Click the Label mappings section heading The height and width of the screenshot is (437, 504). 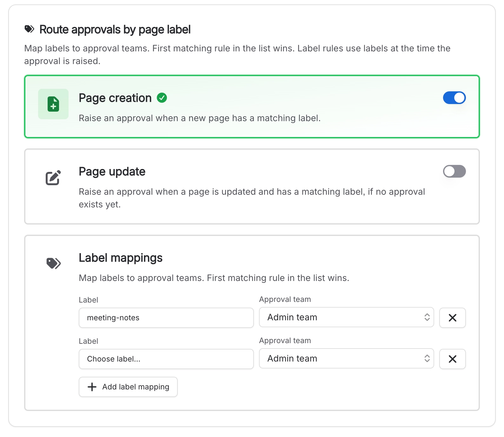pyautogui.click(x=121, y=258)
